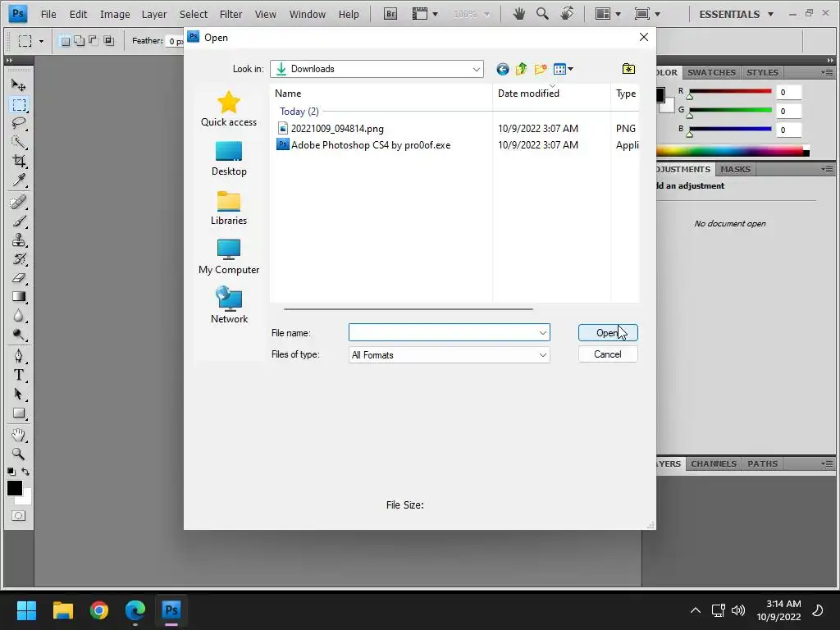
Task: Open the Layer menu
Action: pyautogui.click(x=154, y=15)
